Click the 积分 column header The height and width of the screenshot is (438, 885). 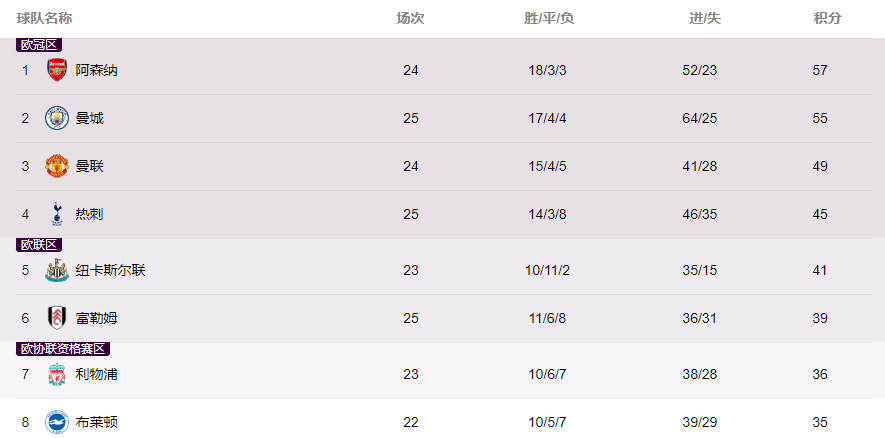tap(827, 19)
